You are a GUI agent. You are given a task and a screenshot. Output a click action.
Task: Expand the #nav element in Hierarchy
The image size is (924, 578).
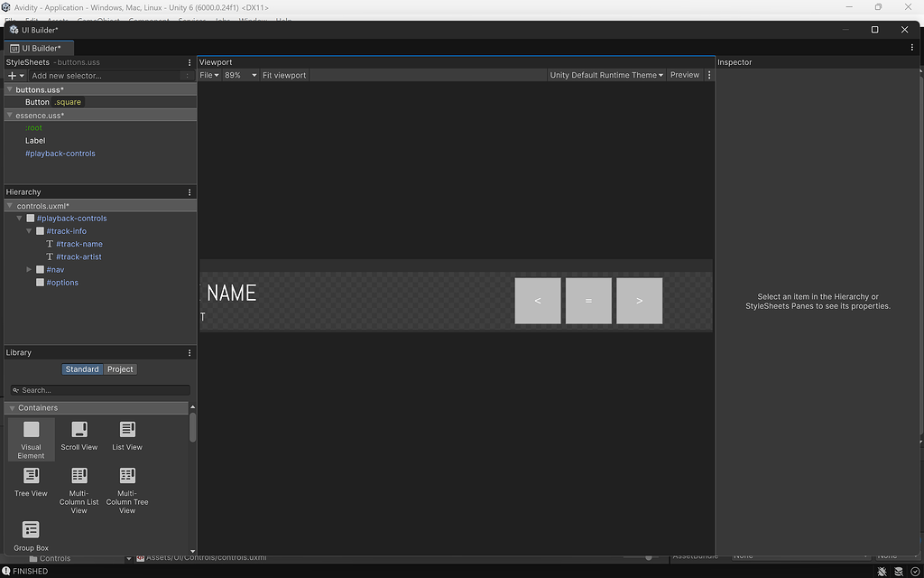click(x=28, y=269)
